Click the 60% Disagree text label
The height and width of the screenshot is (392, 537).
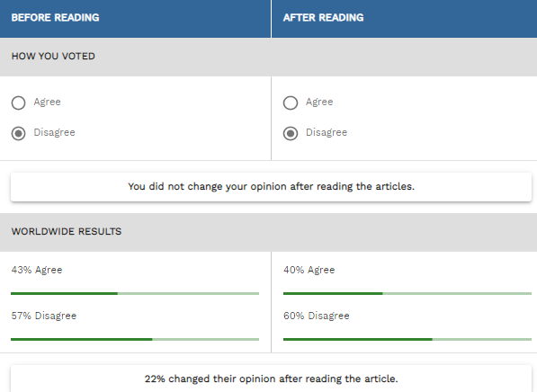point(317,316)
